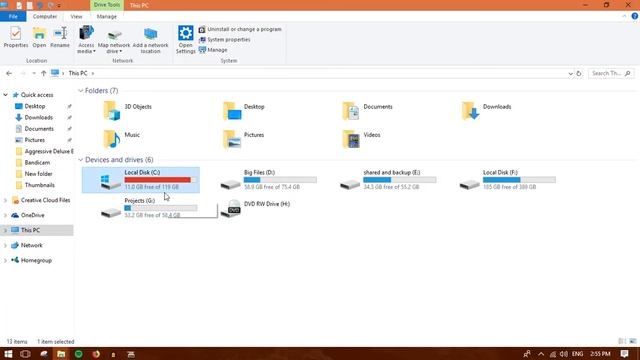Select the DVD RW Drive (H:) icon
640x360 pixels.
231,209
